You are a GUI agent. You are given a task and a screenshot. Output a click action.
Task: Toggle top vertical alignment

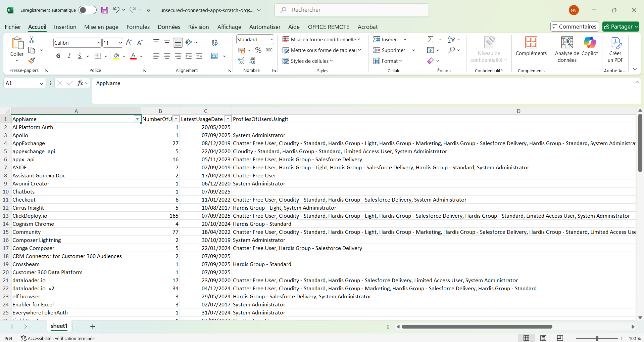(x=156, y=42)
